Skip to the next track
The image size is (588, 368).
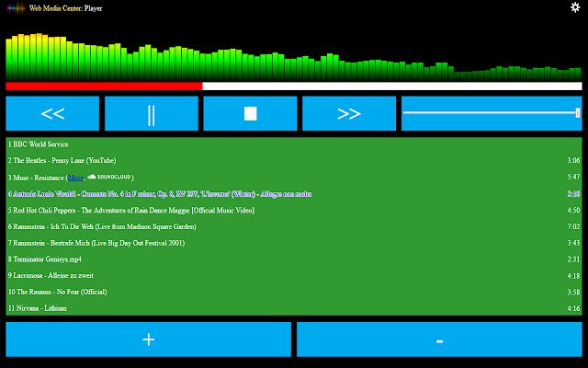pyautogui.click(x=349, y=113)
